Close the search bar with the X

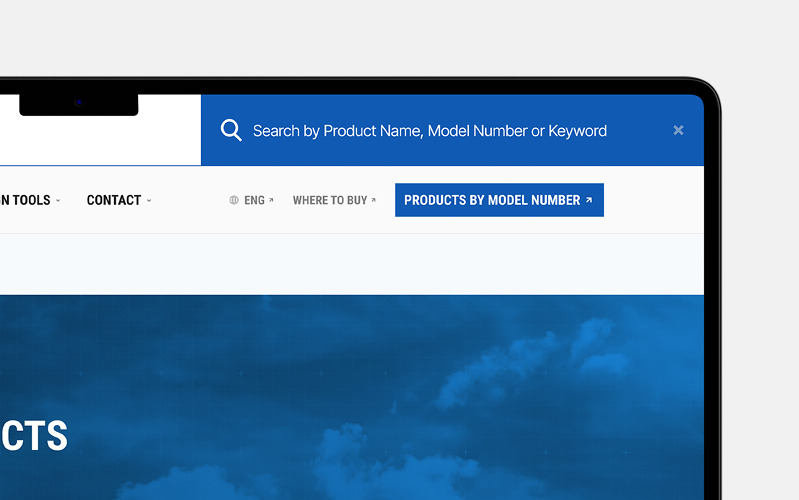678,130
